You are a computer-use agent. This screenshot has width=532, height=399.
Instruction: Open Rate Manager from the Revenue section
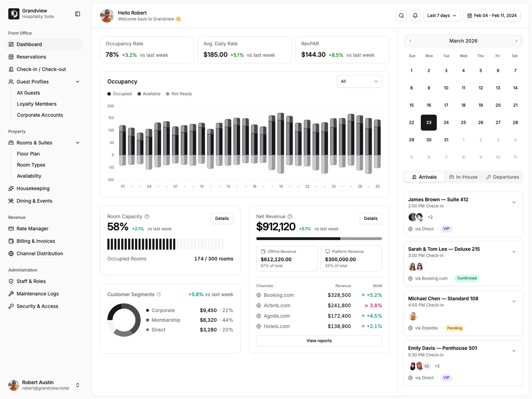click(32, 229)
